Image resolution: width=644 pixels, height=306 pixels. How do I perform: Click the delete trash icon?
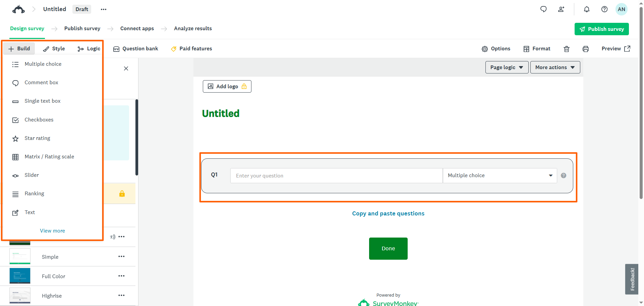coord(567,49)
